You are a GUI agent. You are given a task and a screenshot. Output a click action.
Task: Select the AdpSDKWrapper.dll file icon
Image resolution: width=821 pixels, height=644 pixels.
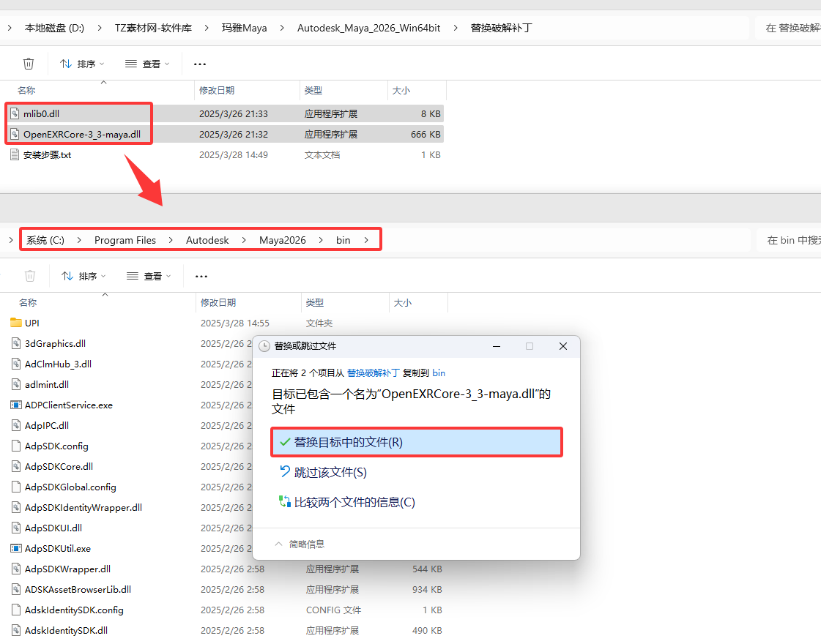(16, 569)
